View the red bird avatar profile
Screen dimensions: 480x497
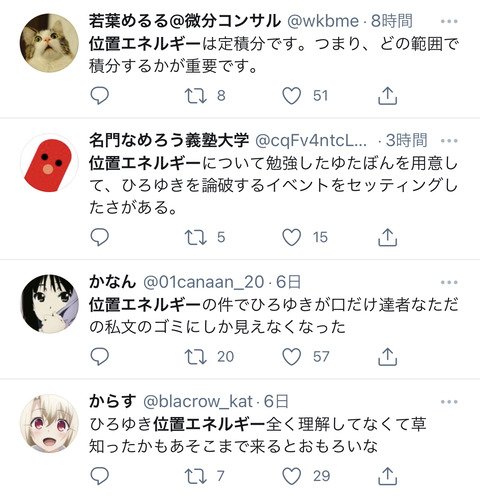pyautogui.click(x=49, y=163)
